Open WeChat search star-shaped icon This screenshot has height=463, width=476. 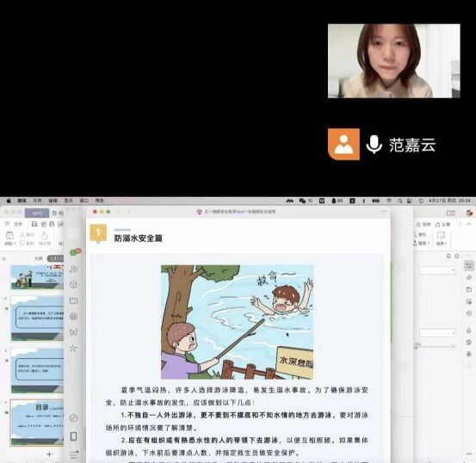73,348
